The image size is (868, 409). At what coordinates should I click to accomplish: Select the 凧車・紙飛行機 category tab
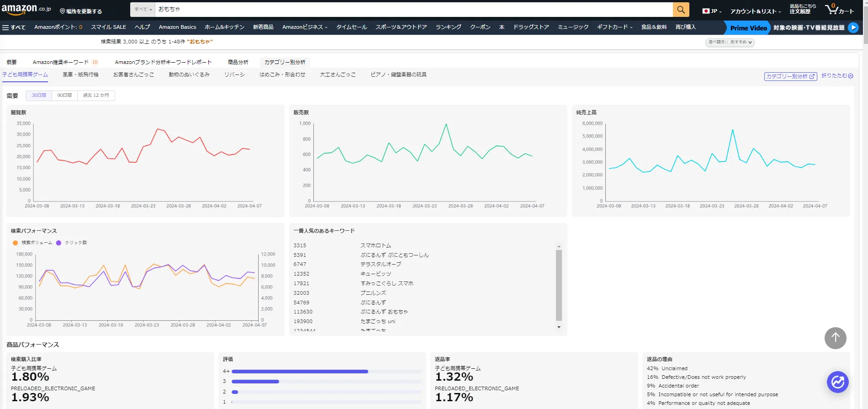80,74
